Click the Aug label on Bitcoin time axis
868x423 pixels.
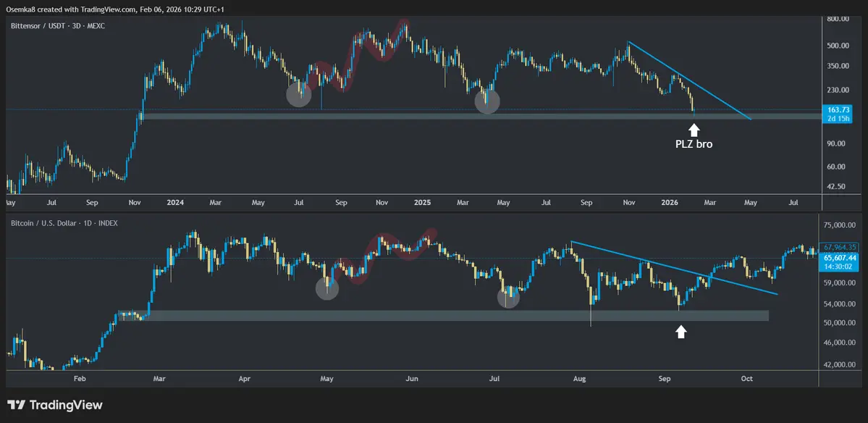coord(579,379)
